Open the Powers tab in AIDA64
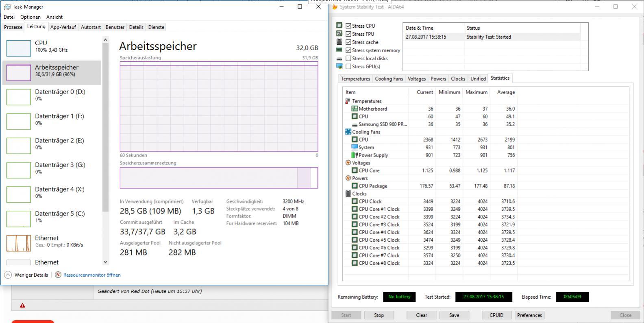The image size is (644, 323). pyautogui.click(x=438, y=79)
